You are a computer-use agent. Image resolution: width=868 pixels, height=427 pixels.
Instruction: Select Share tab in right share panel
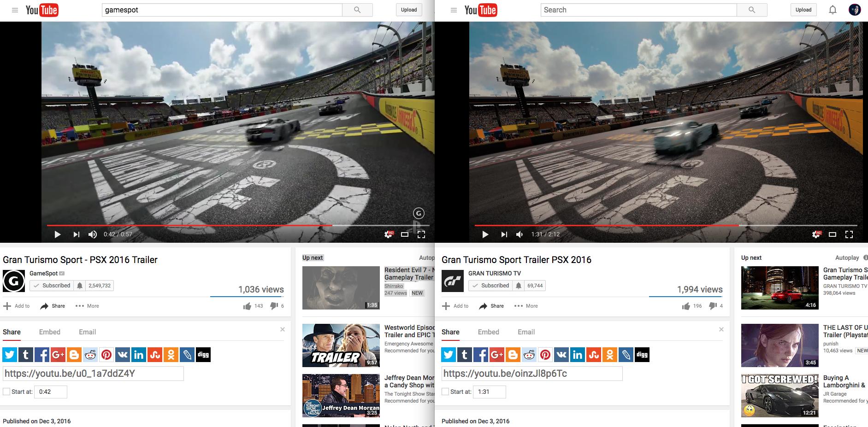pos(450,332)
